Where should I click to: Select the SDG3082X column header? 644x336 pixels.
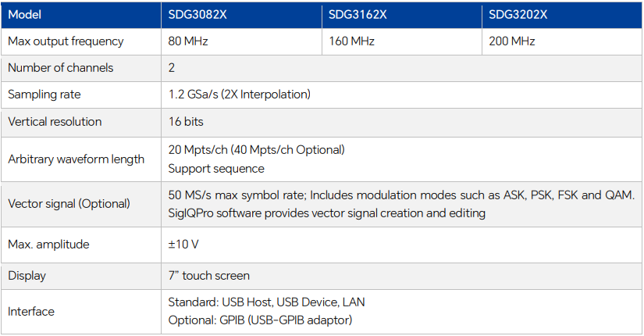click(x=196, y=15)
